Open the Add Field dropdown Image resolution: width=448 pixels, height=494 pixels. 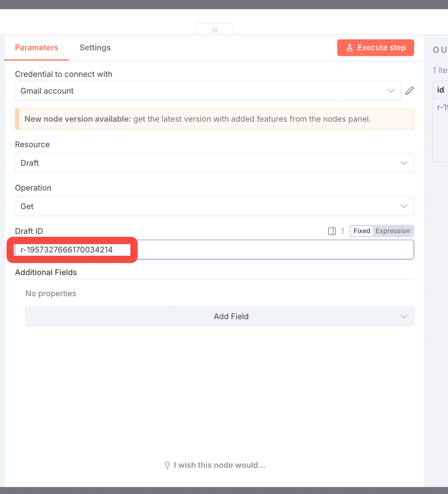pyautogui.click(x=220, y=316)
